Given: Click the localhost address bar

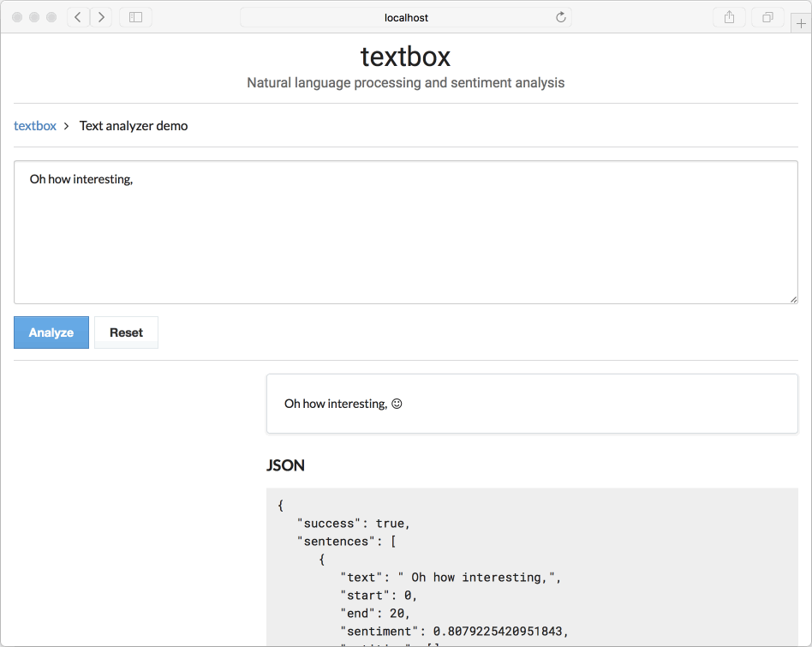Looking at the screenshot, I should click(406, 16).
